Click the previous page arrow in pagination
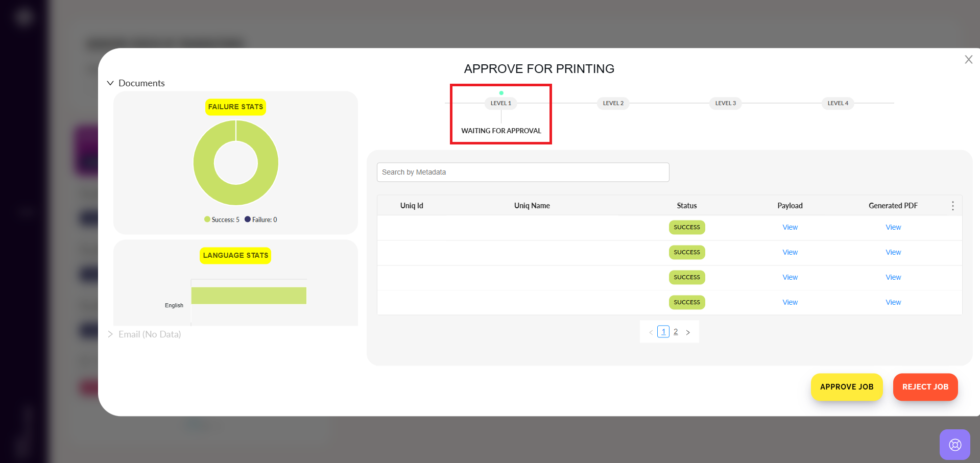Viewport: 980px width, 463px height. (651, 332)
